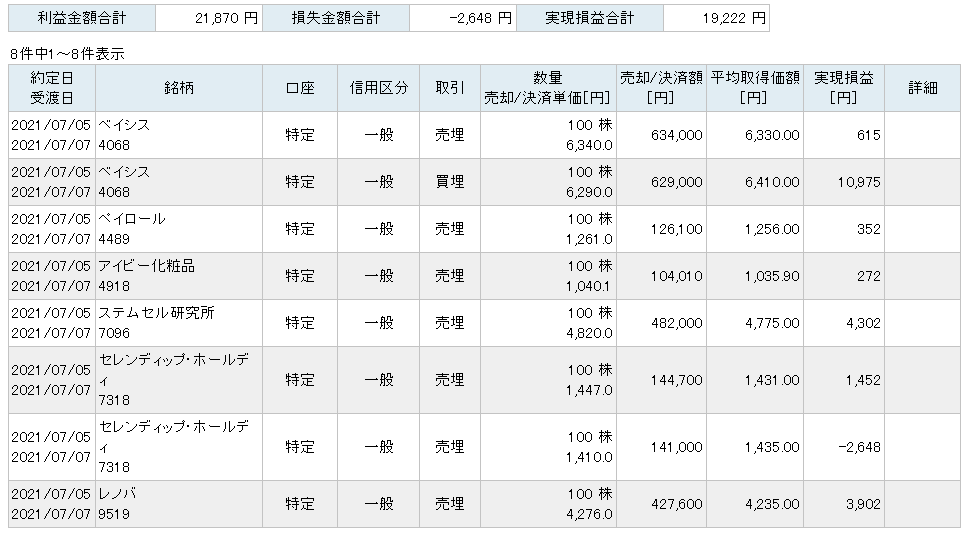Click the 利益金額合計 value 21,870 円
Viewport: 964px width, 534px height.
point(208,18)
